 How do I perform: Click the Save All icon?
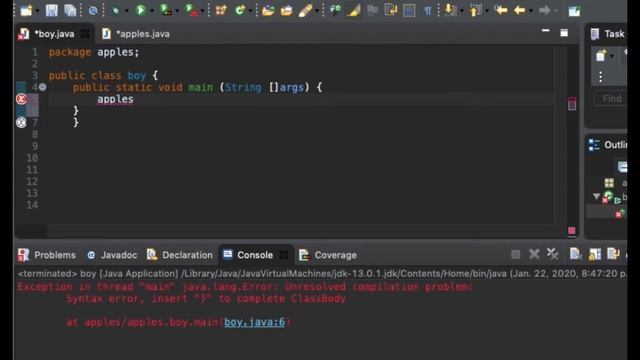click(70, 10)
